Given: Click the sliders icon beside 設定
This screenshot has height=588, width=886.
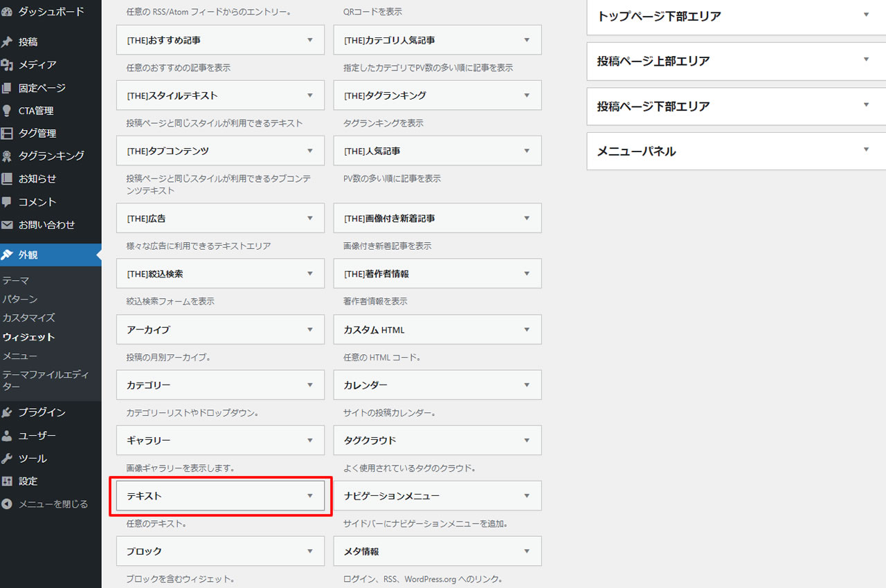Looking at the screenshot, I should [x=7, y=481].
